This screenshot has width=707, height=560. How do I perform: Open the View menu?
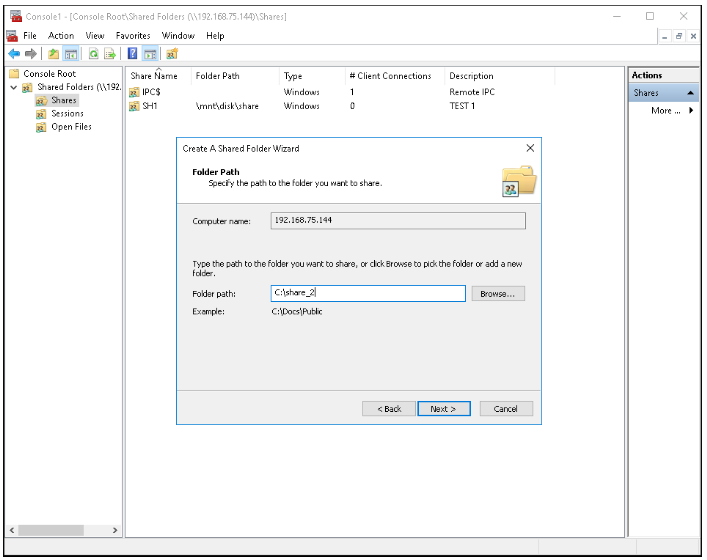click(x=95, y=36)
